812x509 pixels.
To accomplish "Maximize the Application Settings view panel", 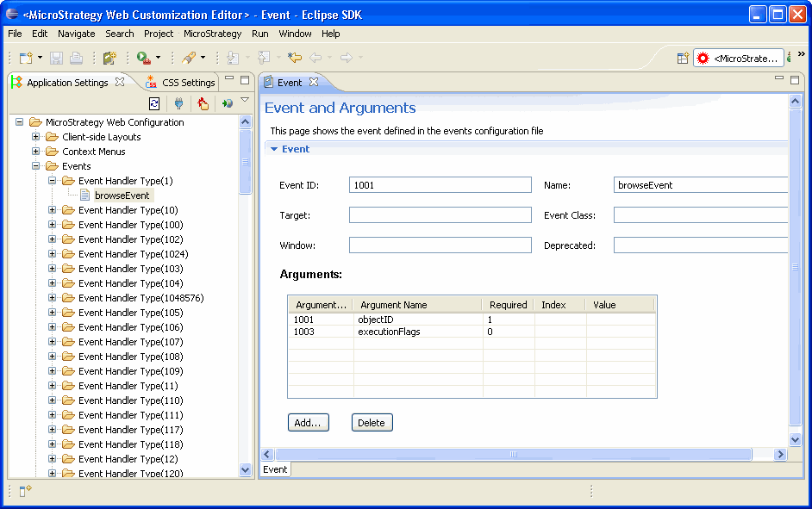I will click(x=245, y=79).
